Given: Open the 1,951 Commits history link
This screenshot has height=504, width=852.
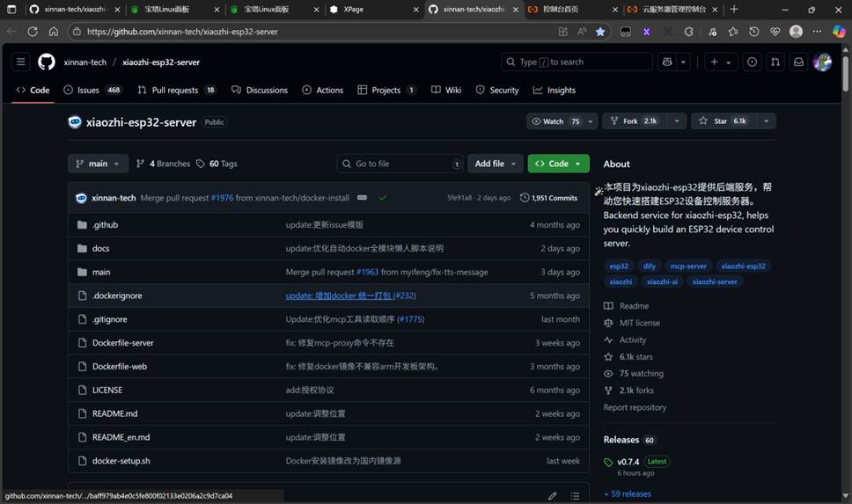Looking at the screenshot, I should [548, 198].
